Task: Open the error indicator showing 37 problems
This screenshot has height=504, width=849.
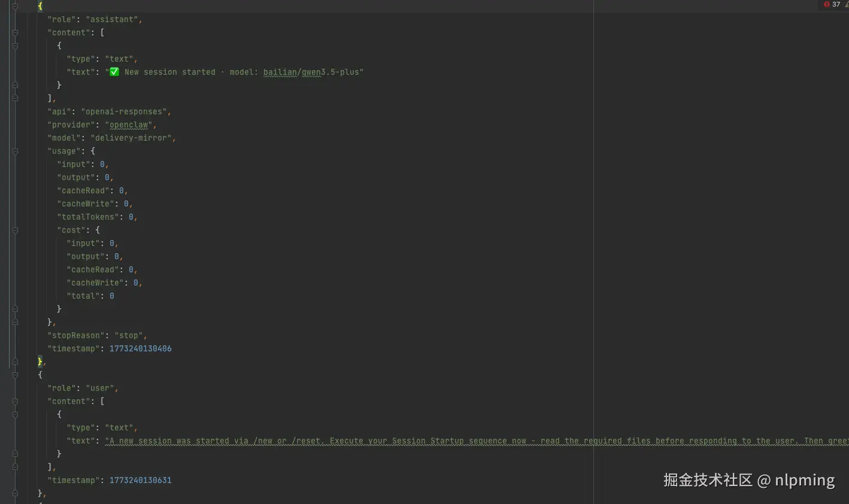Action: click(x=832, y=4)
